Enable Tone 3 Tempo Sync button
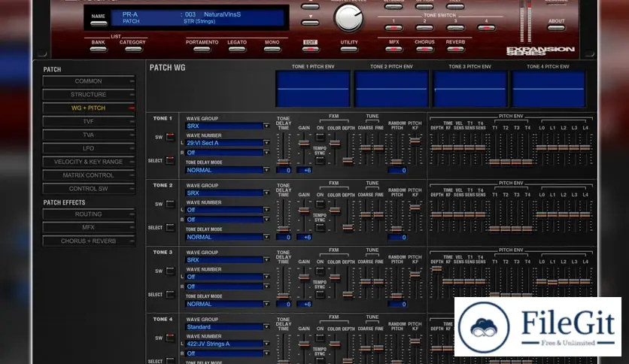This screenshot has height=364, width=629. tap(320, 294)
